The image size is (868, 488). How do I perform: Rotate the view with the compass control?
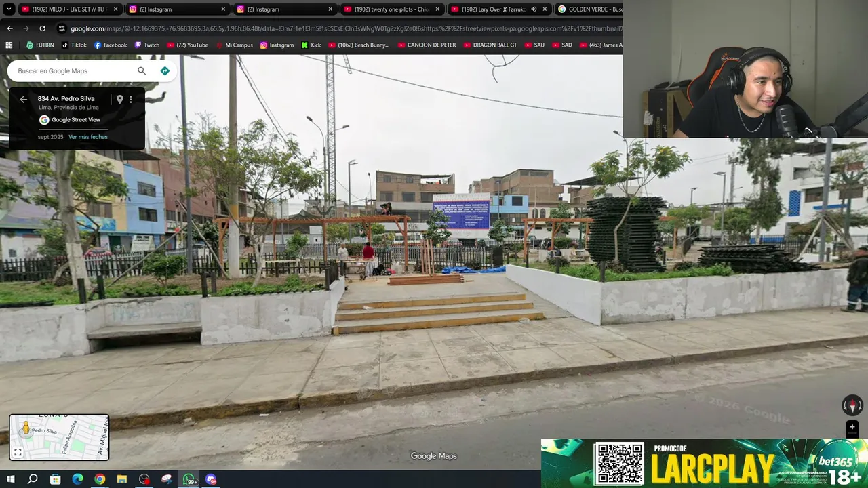pyautogui.click(x=852, y=405)
